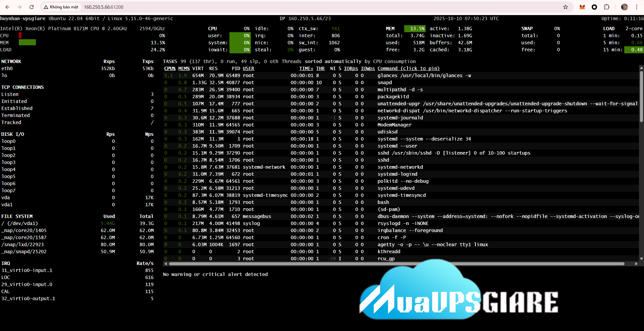The width and height of the screenshot is (644, 331).
Task: Click the browser back arrow
Action: pyautogui.click(x=7, y=7)
